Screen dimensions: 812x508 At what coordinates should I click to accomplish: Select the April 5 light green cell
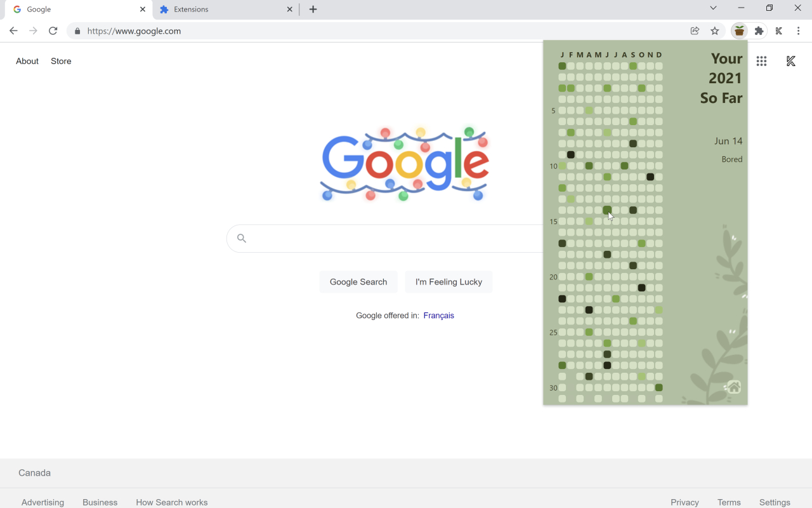coord(589,110)
